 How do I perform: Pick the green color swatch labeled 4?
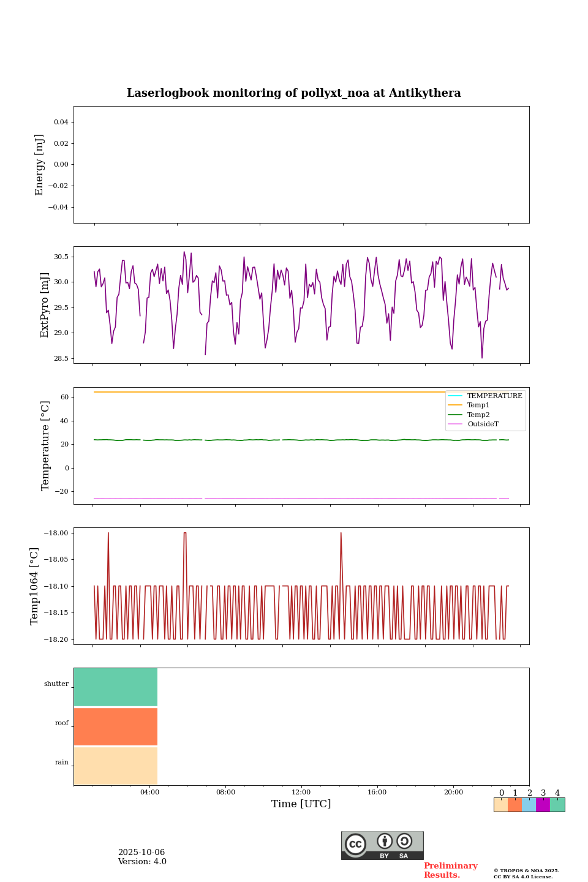[557, 805]
